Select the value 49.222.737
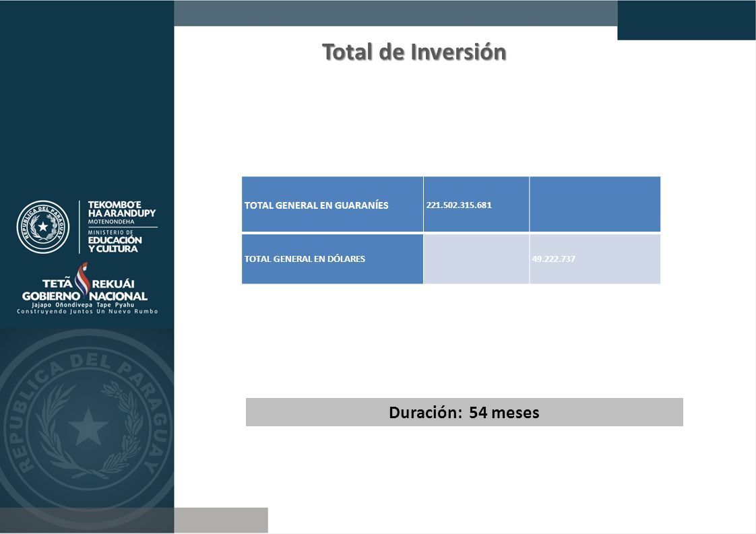756x534 pixels. click(553, 259)
